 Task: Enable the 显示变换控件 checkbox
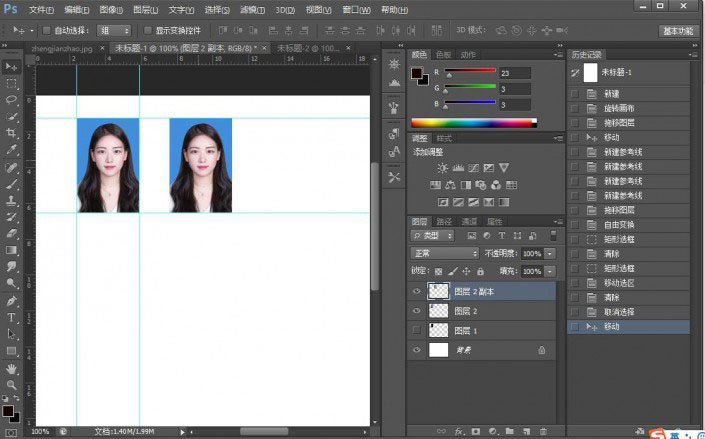[148, 30]
